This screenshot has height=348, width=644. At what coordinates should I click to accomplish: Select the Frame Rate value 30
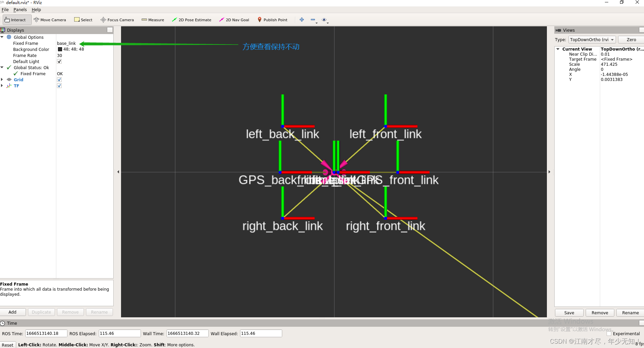click(x=60, y=55)
